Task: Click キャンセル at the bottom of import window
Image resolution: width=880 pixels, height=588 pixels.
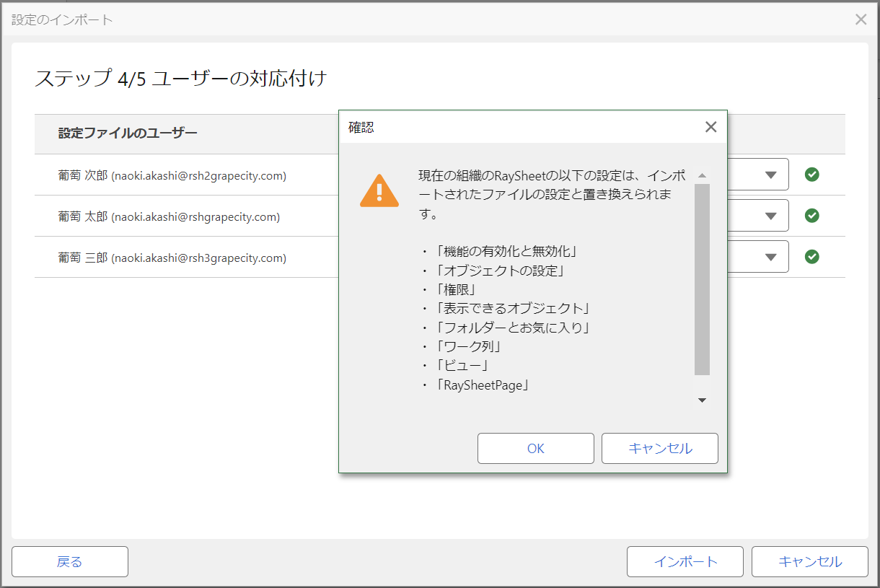Action: coord(810,561)
